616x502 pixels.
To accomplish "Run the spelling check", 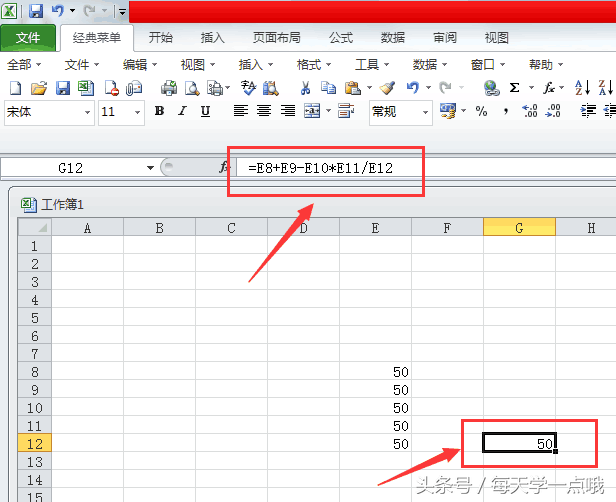I will point(248,88).
